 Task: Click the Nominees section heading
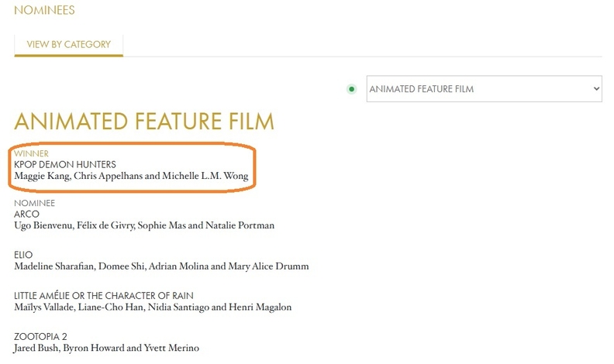tap(45, 11)
